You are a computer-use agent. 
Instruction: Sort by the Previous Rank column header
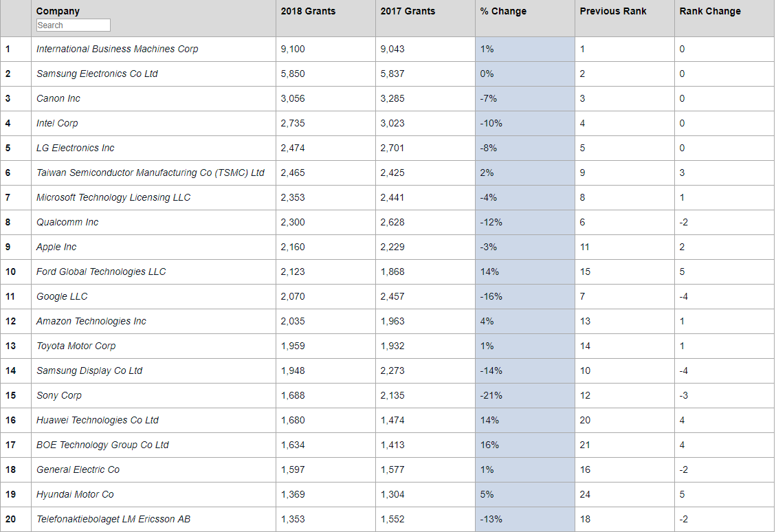(613, 11)
